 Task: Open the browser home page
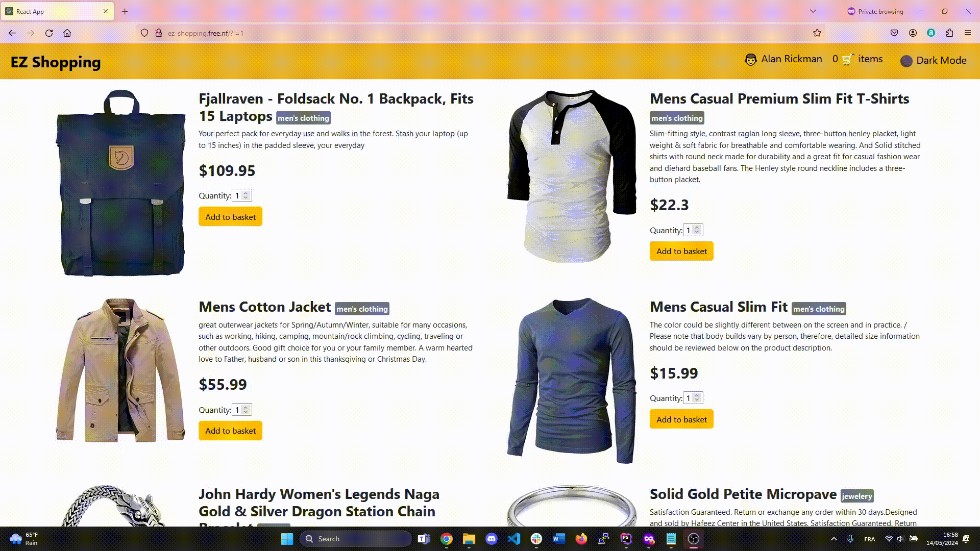click(x=67, y=33)
